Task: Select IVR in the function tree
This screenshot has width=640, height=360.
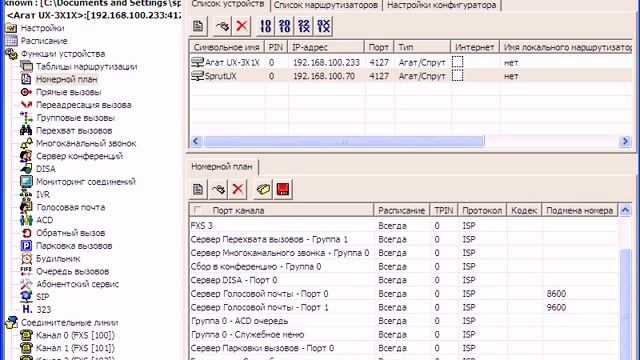Action: (x=43, y=195)
